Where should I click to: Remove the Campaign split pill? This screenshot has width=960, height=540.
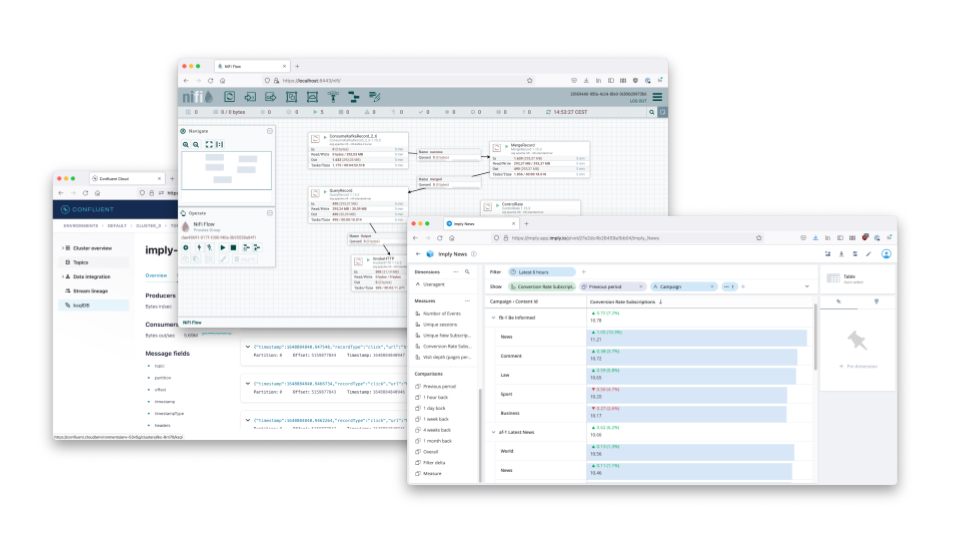pyautogui.click(x=713, y=286)
